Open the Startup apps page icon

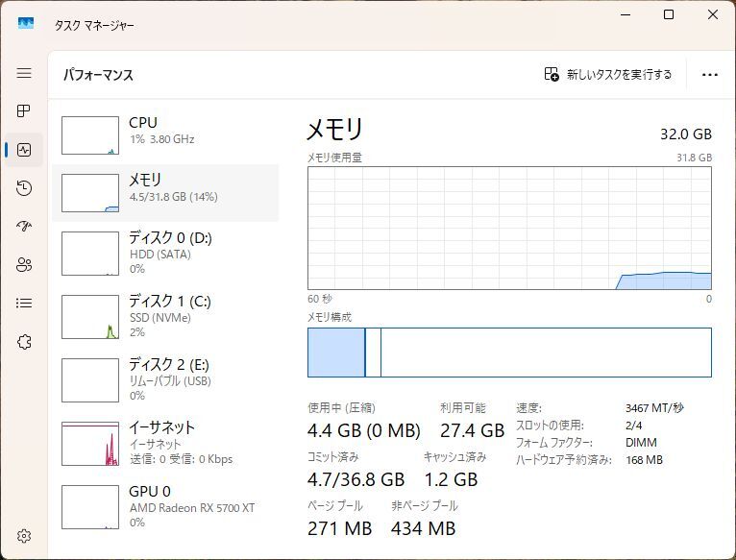pyautogui.click(x=24, y=227)
